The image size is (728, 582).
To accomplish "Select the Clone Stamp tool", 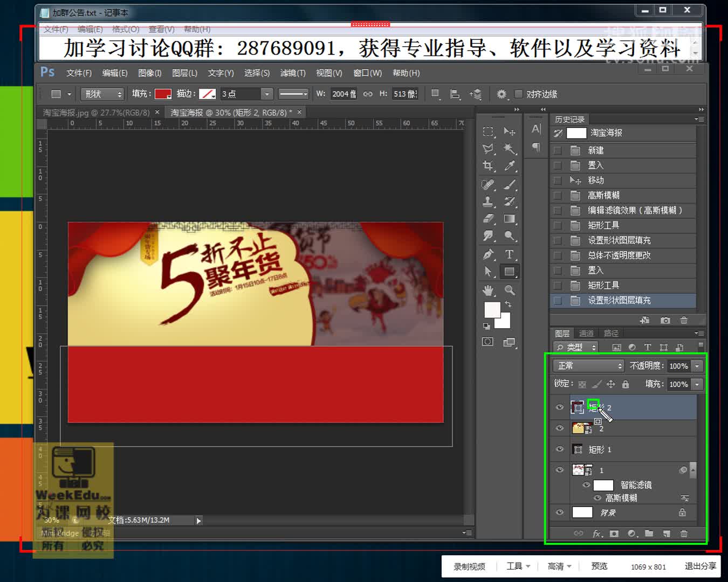I will [x=488, y=202].
